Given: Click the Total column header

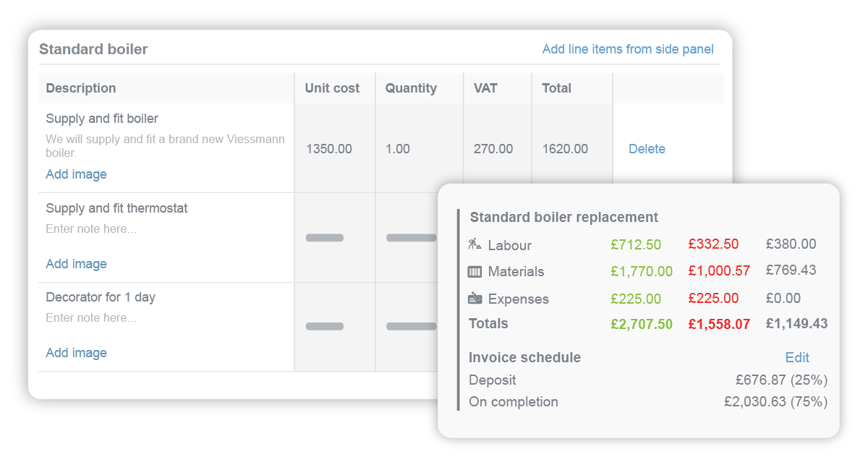Looking at the screenshot, I should coord(557,87).
